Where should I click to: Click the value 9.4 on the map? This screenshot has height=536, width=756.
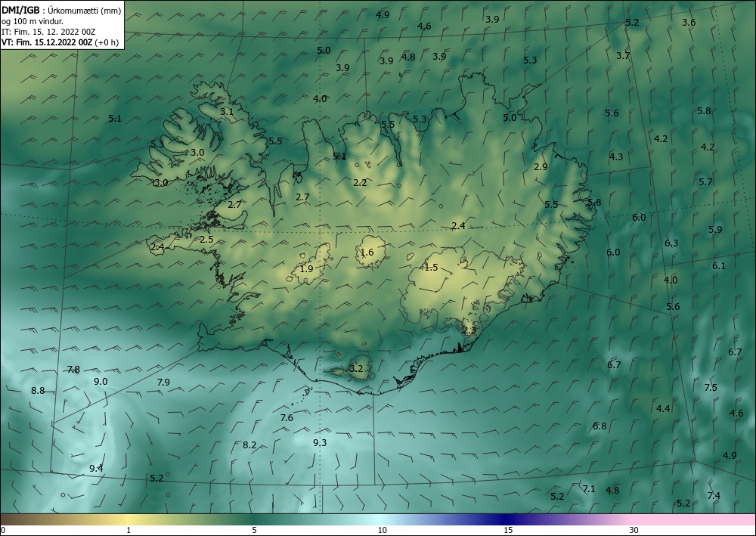[96, 468]
